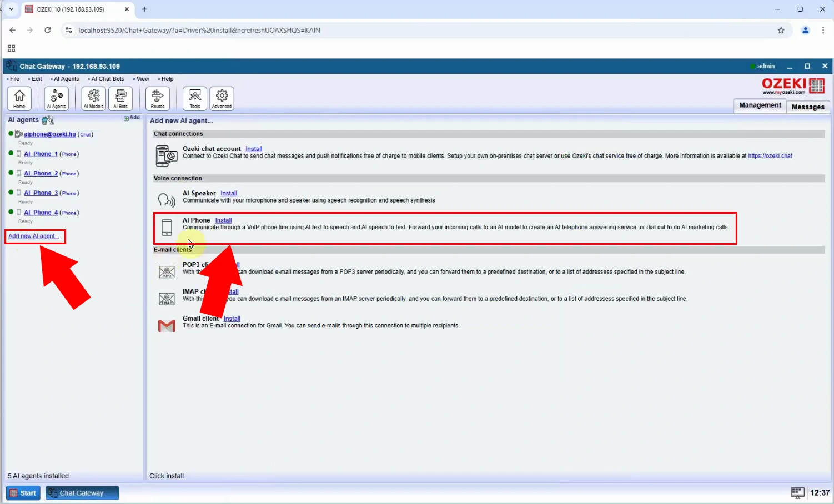Open the View menu

[x=142, y=79]
